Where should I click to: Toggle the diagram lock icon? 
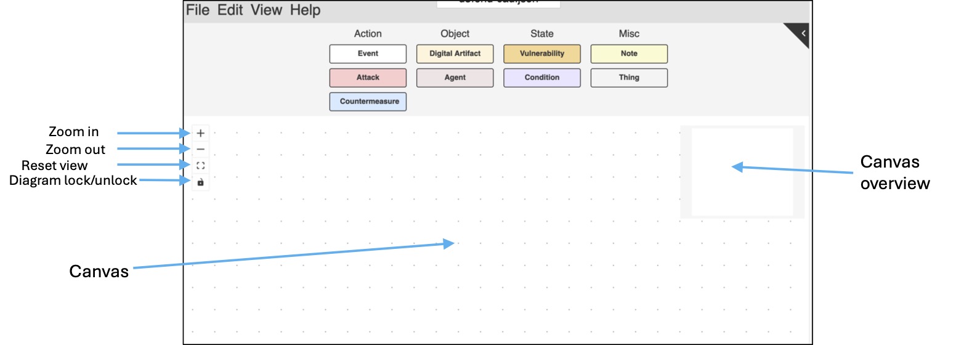point(200,182)
